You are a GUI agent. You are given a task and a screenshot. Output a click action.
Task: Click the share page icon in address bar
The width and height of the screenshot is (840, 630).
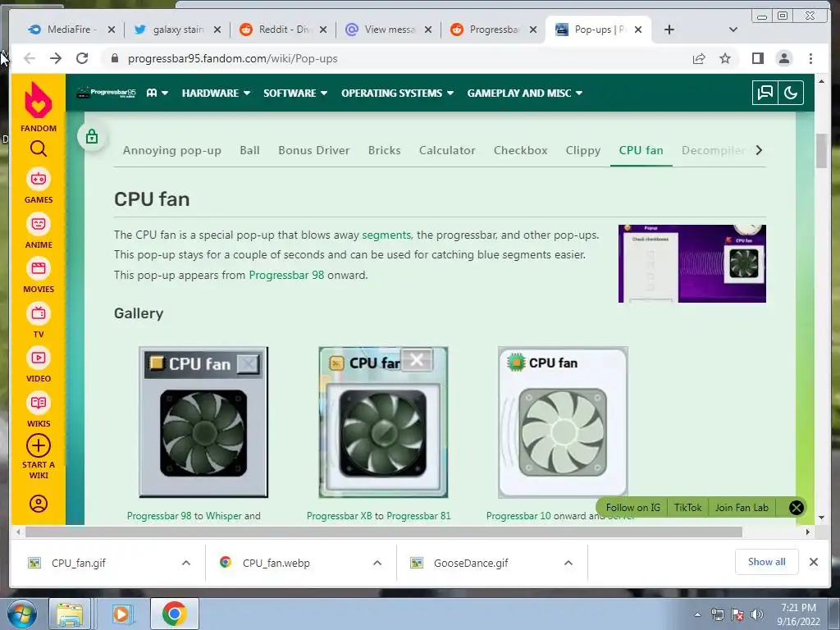[x=699, y=58]
